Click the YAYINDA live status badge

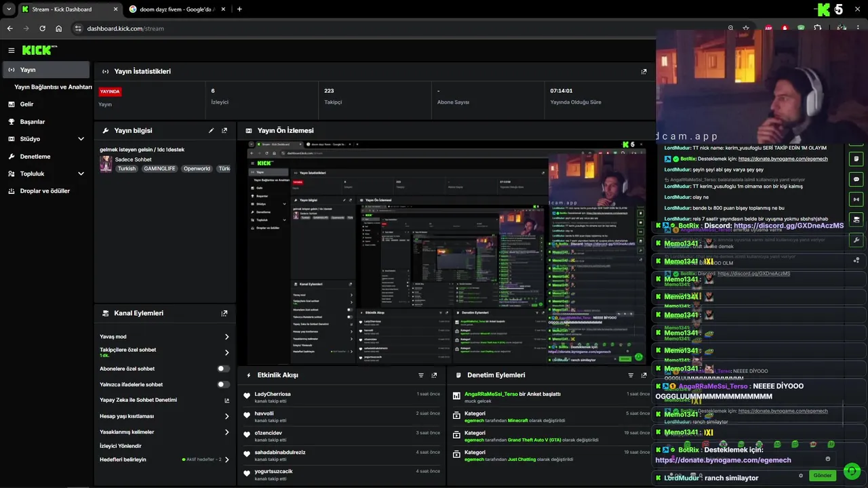pos(110,91)
